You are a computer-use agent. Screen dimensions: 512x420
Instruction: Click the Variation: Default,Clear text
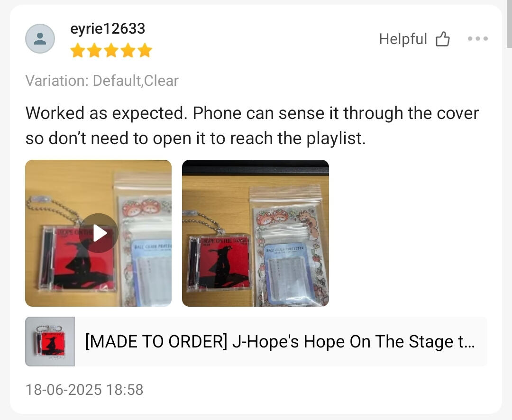[x=102, y=81]
